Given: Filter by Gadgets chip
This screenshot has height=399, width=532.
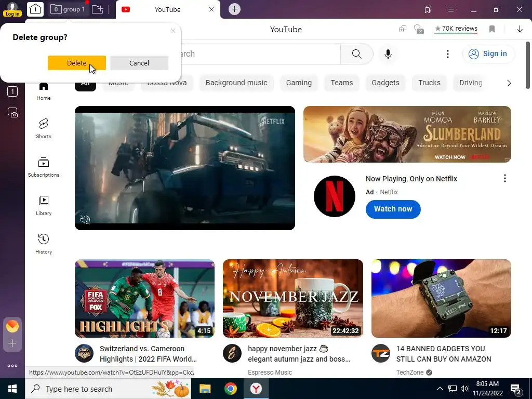Looking at the screenshot, I should tap(385, 83).
